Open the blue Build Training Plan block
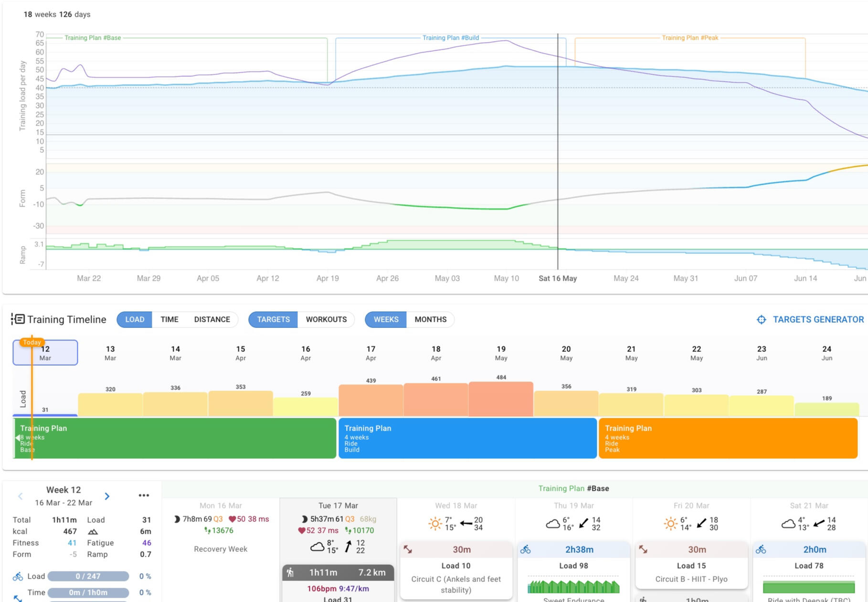Screen dimensions: 868x602 (x=467, y=438)
